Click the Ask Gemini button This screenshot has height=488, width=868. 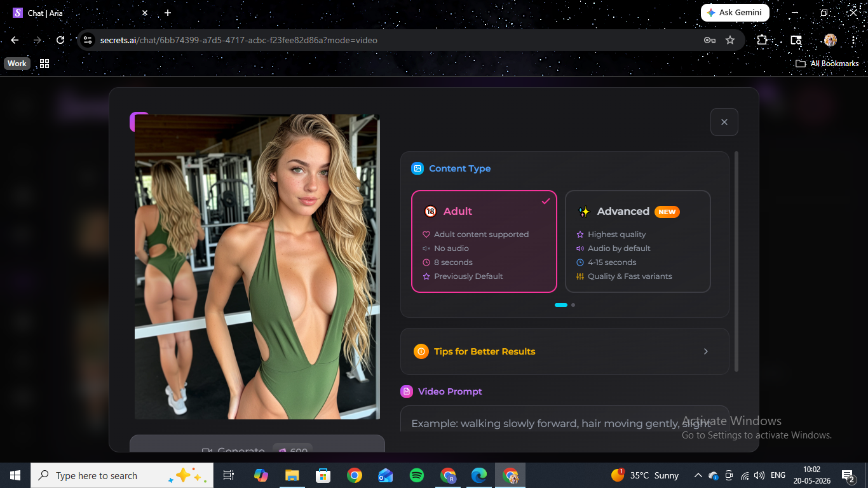pos(735,13)
